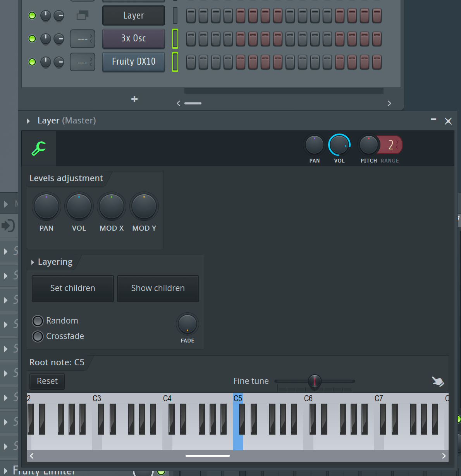Mute the 3x Osc channel
461x476 pixels.
tap(32, 39)
